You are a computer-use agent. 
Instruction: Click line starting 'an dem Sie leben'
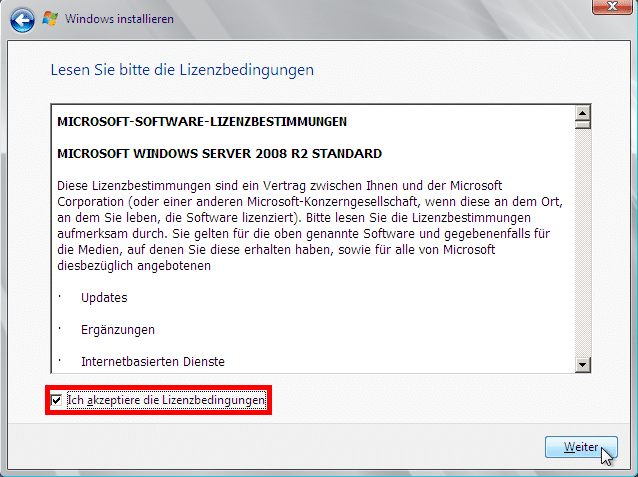294,218
